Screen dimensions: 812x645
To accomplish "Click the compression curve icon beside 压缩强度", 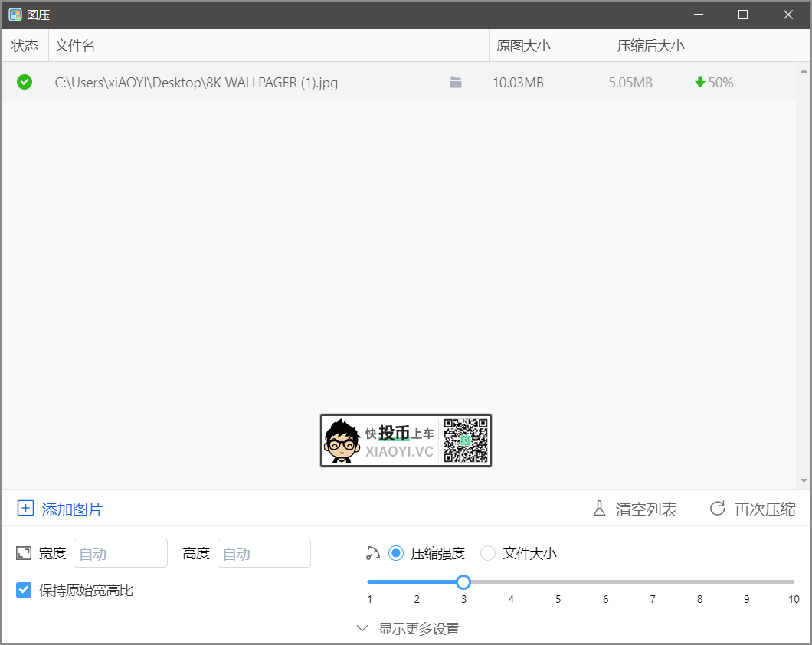I will [373, 553].
